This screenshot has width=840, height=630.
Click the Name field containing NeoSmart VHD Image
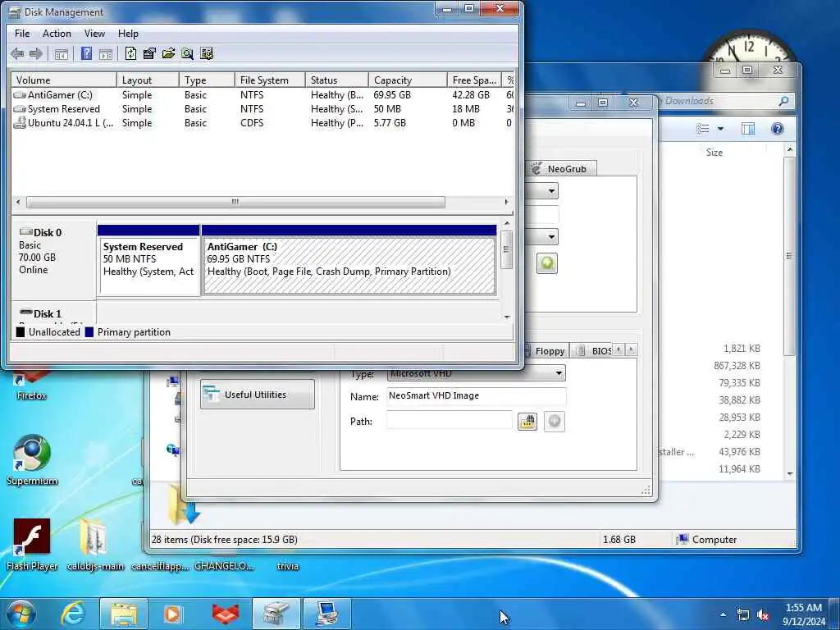pyautogui.click(x=476, y=396)
